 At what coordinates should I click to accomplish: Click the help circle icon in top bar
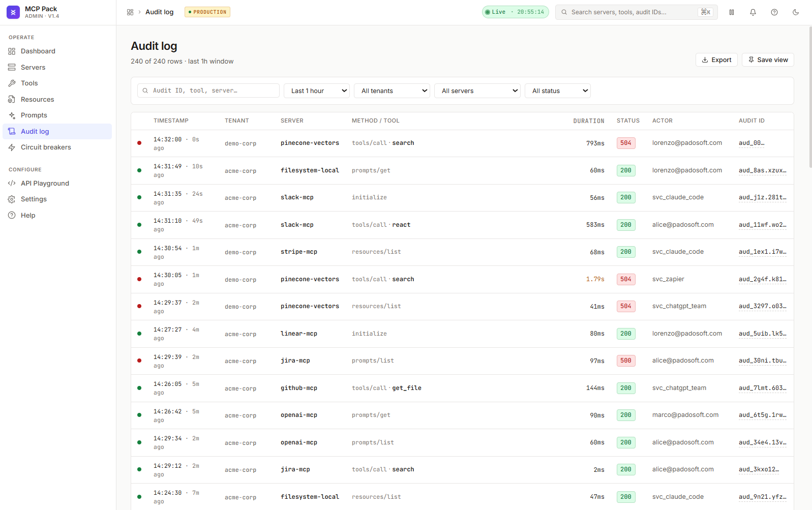774,12
